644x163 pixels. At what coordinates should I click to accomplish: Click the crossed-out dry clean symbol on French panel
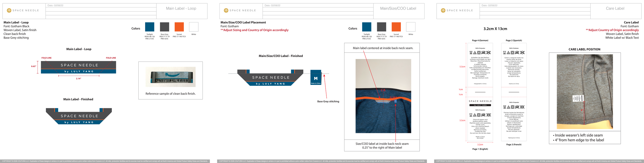click(x=522, y=107)
